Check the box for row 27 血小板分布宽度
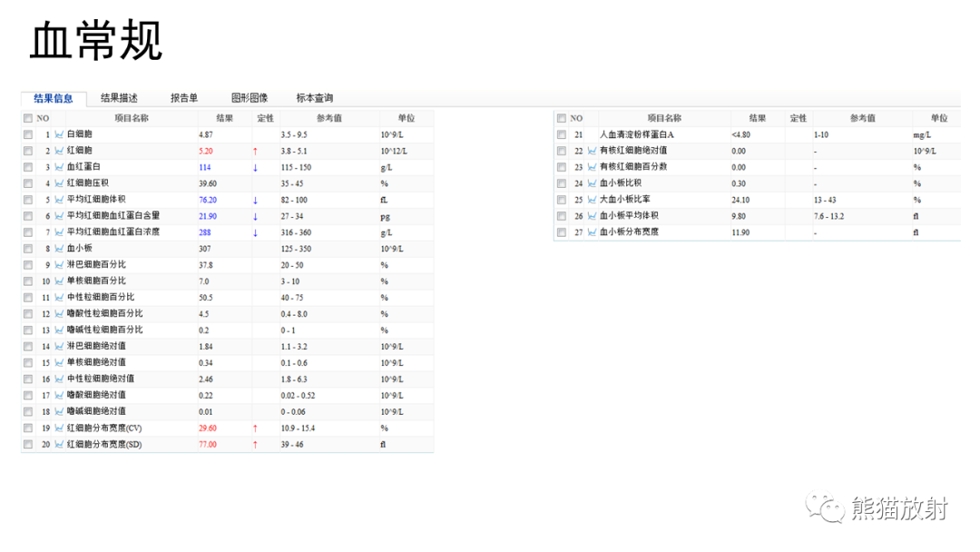Image resolution: width=980 pixels, height=552 pixels. [562, 232]
